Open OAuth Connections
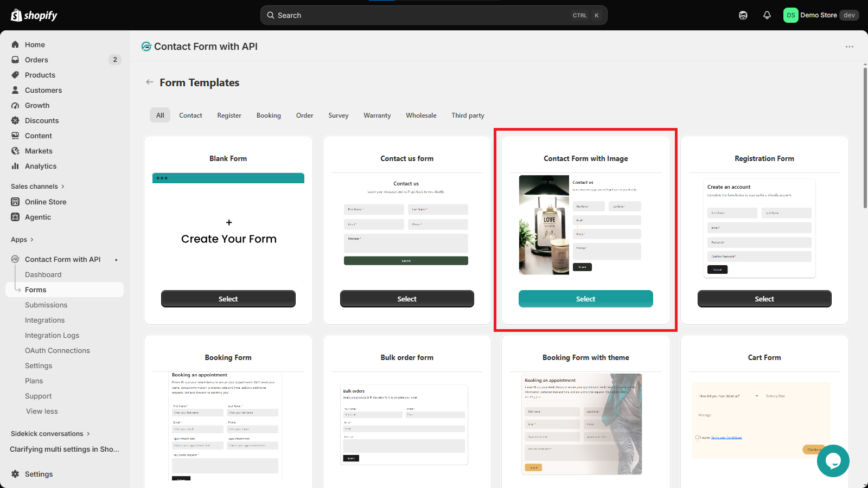 58,350
